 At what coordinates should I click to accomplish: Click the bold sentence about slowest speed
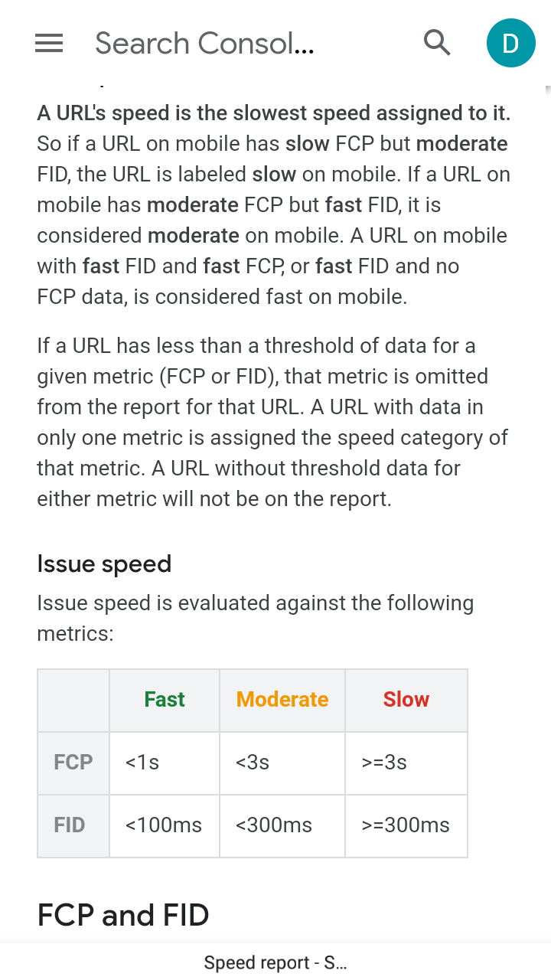pyautogui.click(x=274, y=113)
